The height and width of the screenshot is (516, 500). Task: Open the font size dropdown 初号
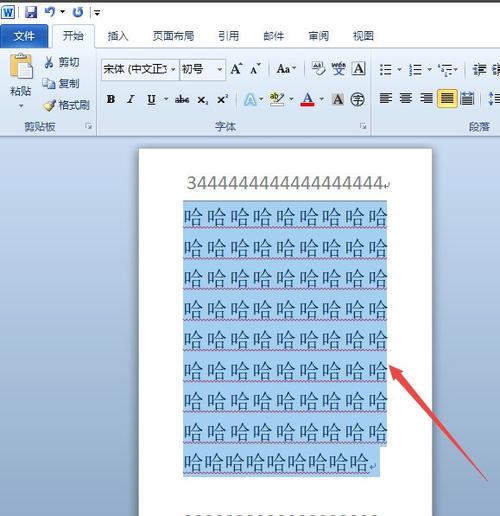pyautogui.click(x=203, y=69)
